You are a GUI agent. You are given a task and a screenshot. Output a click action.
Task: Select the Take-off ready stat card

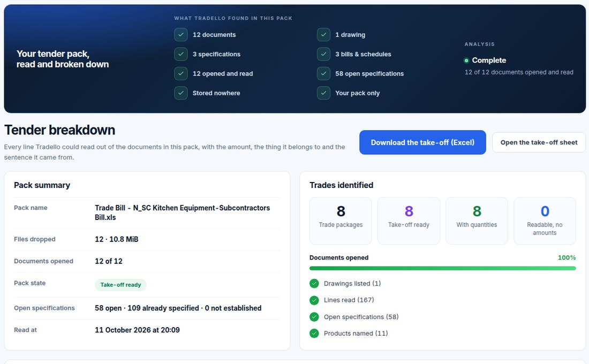(x=409, y=221)
